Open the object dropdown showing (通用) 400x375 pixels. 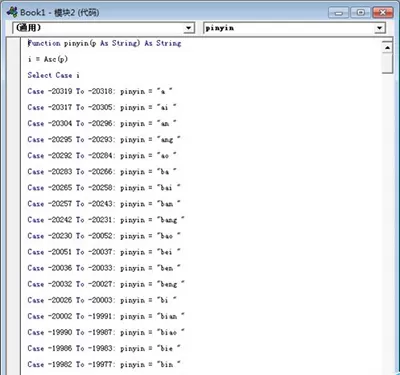189,28
